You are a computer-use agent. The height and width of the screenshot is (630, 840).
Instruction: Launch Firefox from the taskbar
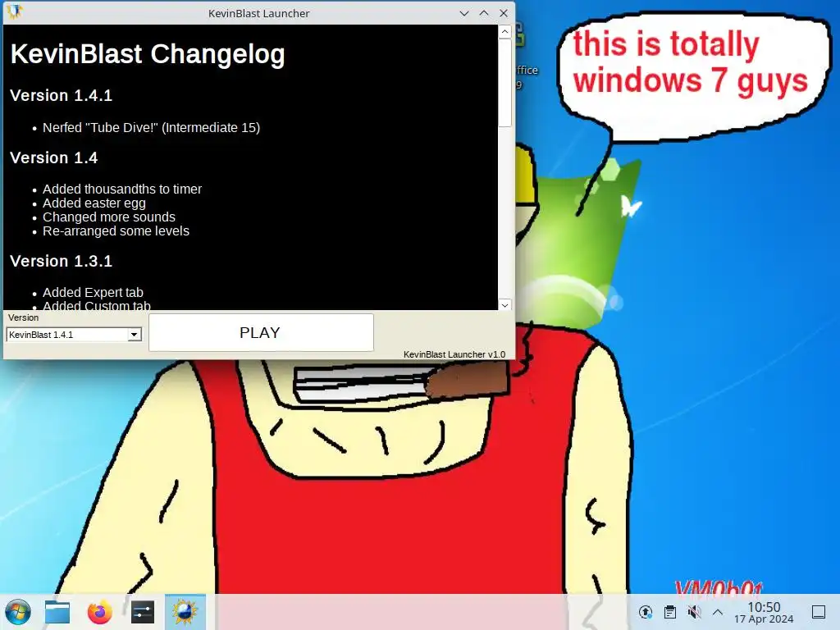tap(99, 612)
